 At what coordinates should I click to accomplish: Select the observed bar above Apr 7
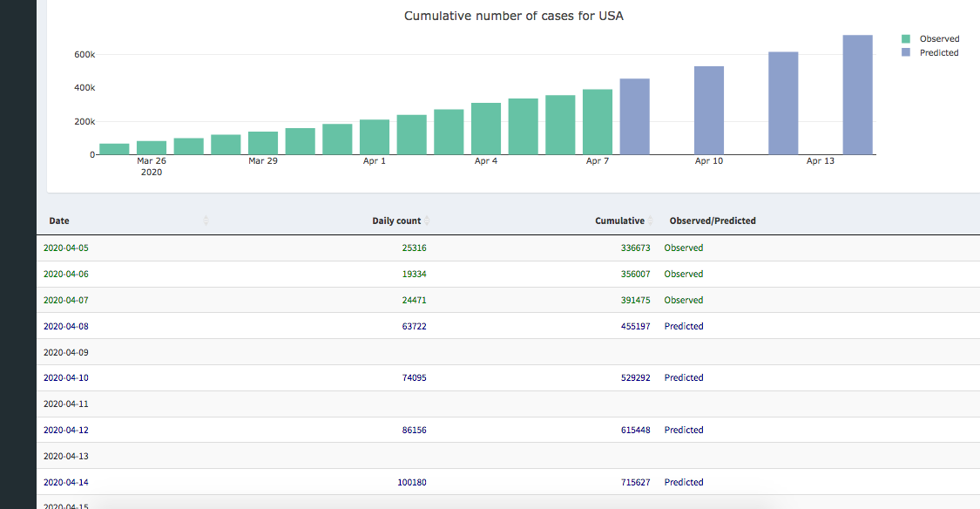pos(598,122)
